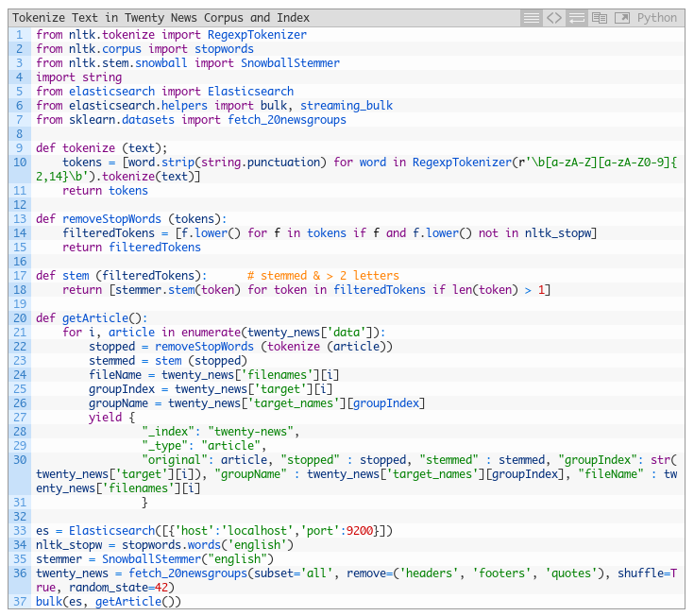
Task: Click the string "groupName" on line 30
Action: 250,474
